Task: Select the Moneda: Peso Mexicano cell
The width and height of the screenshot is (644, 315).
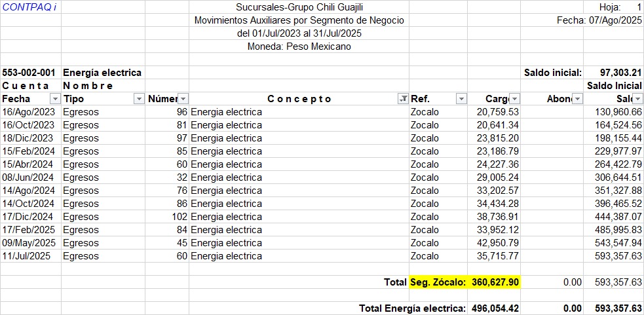Action: pyautogui.click(x=299, y=46)
